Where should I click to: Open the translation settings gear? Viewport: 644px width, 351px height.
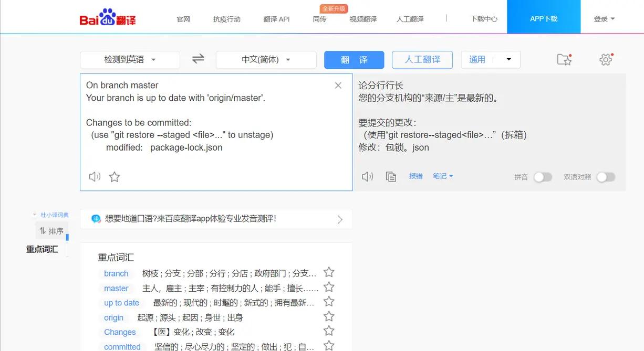[x=605, y=59]
